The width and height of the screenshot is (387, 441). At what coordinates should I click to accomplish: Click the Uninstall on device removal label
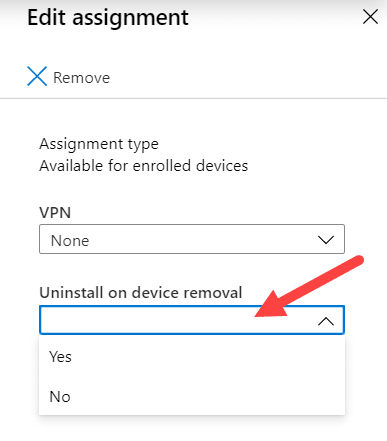[140, 293]
